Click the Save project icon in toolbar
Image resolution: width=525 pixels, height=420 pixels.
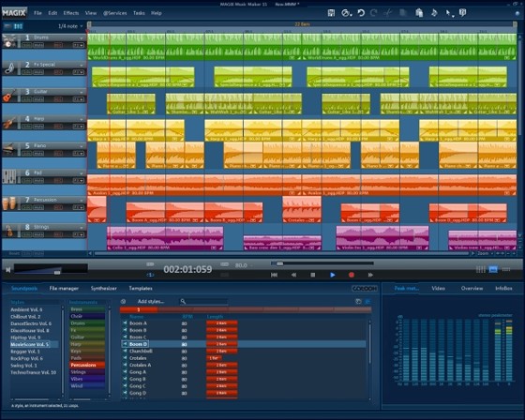pos(331,13)
